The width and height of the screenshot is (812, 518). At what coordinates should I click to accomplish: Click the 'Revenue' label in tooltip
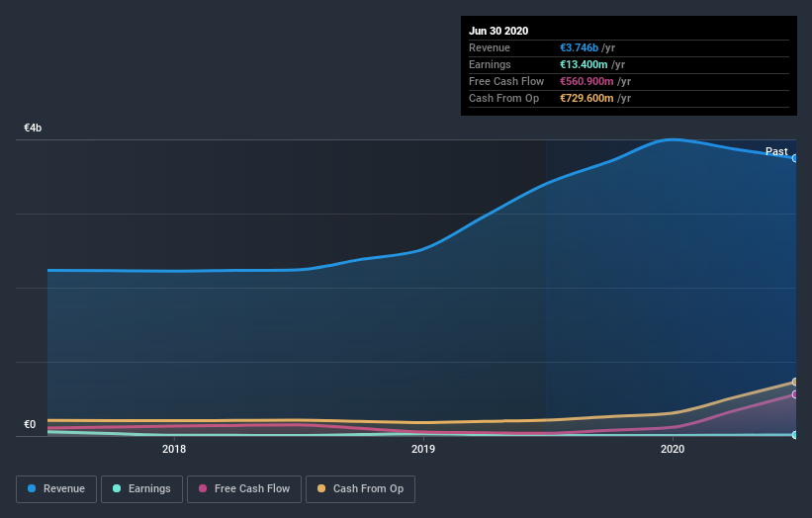[490, 47]
